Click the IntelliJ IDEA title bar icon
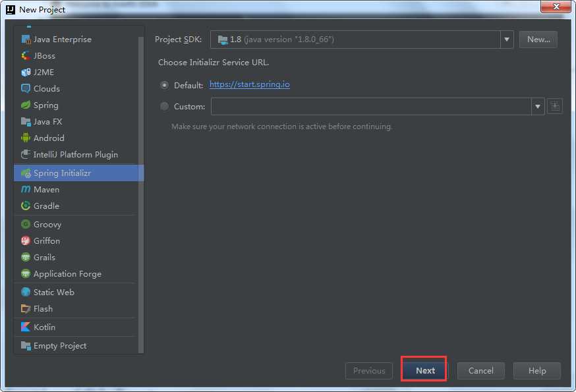Image resolution: width=576 pixels, height=392 pixels. 11,9
